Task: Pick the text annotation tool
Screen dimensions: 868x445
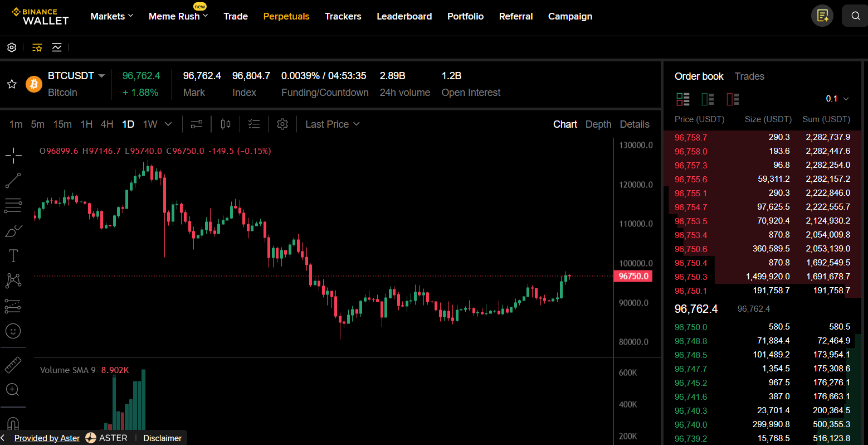Action: (13, 255)
